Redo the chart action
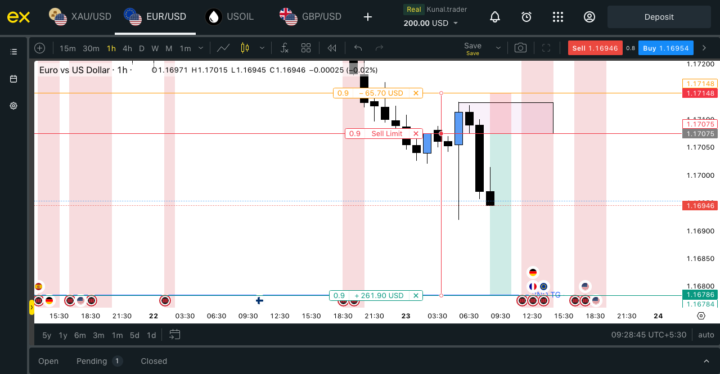 pos(379,48)
